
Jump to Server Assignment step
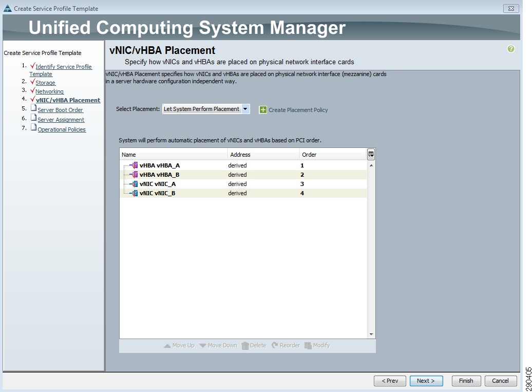coord(61,120)
